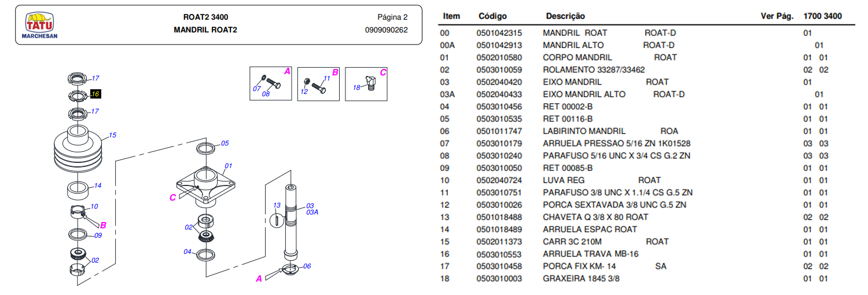Click part code 0503010553 for ARRUELA TRAVA

point(499,254)
